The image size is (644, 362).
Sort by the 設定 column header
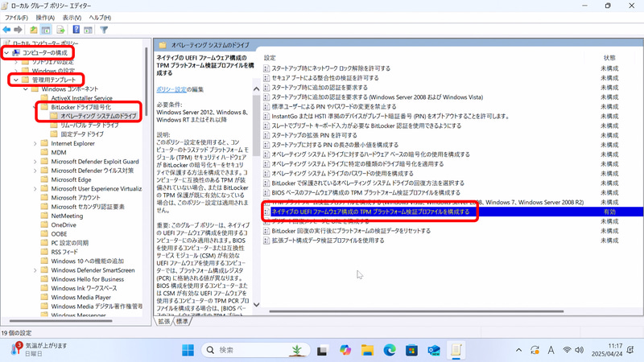tap(270, 58)
